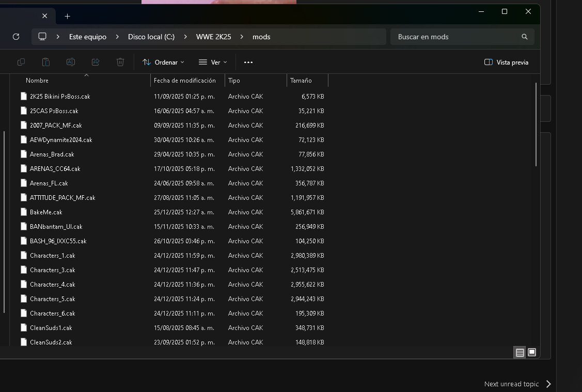Expand the chevron after WWE 2K25
582x392 pixels.
tap(242, 37)
